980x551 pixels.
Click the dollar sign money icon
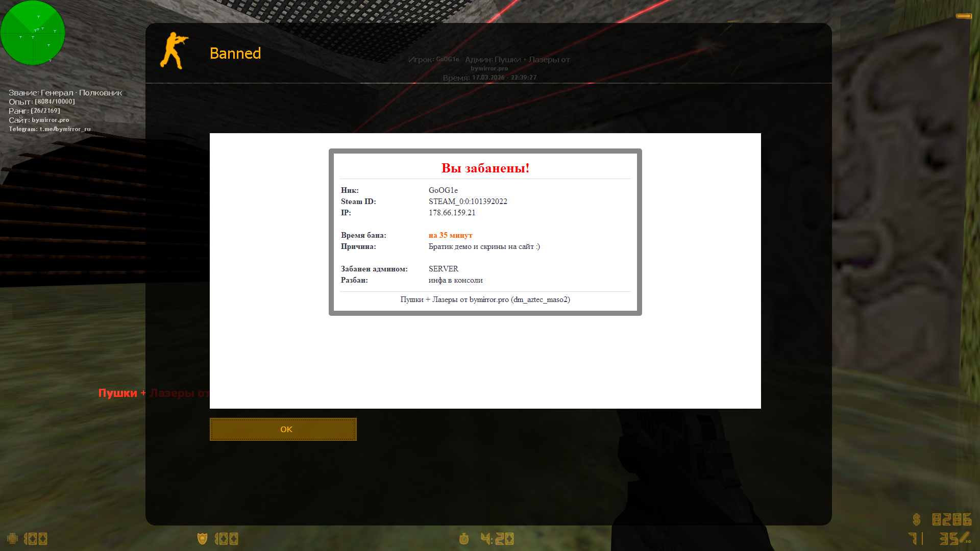917,519
